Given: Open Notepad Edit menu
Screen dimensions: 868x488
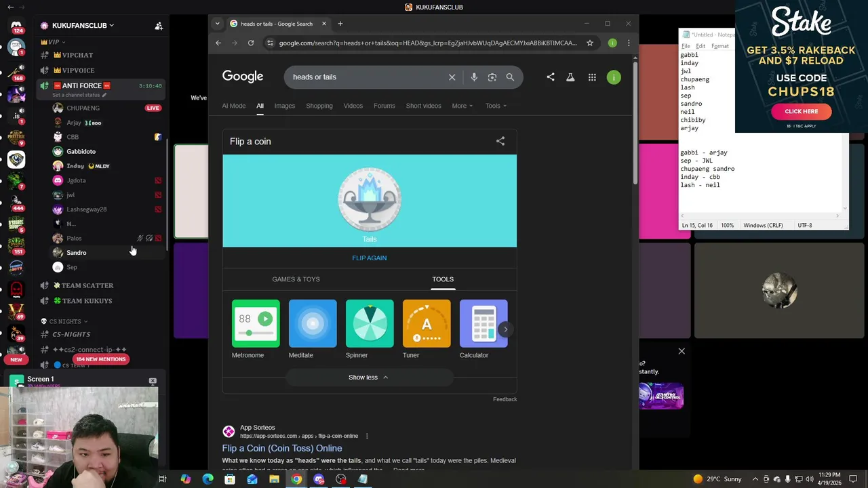Looking at the screenshot, I should coord(701,46).
